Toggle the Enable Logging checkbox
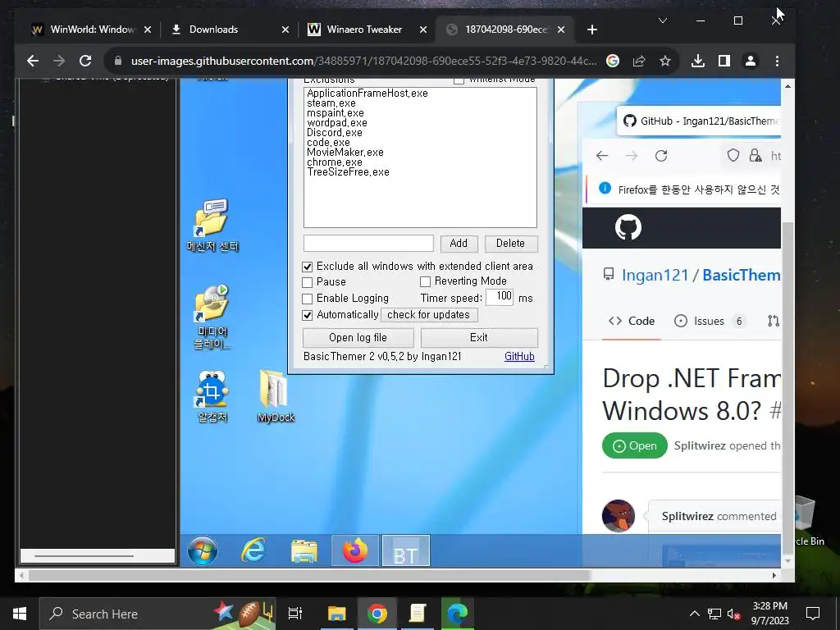This screenshot has width=840, height=630. tap(308, 299)
